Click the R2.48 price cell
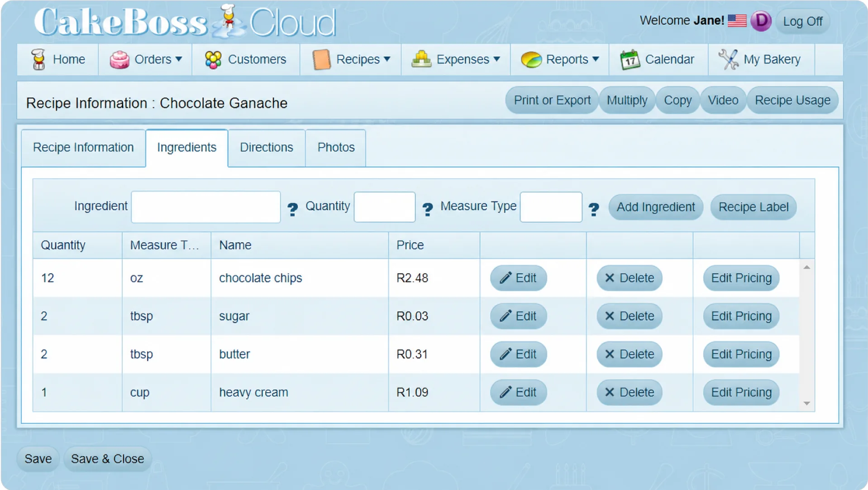 click(x=434, y=278)
